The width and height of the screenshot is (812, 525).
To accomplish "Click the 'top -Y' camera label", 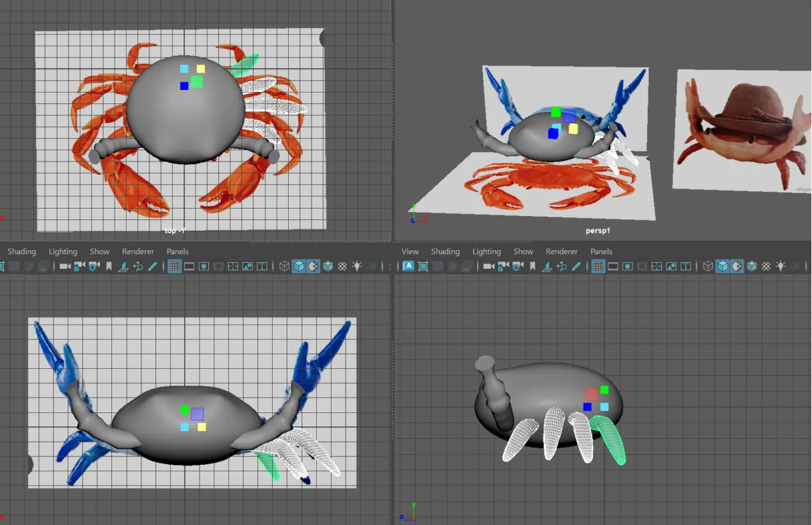I will [x=174, y=230].
